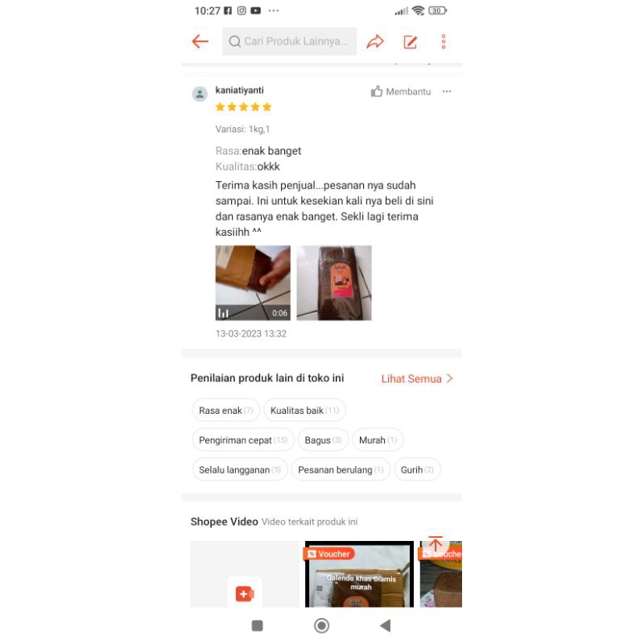Open the top three-dot vertical menu
Image resolution: width=644 pixels, height=644 pixels.
pyautogui.click(x=444, y=42)
